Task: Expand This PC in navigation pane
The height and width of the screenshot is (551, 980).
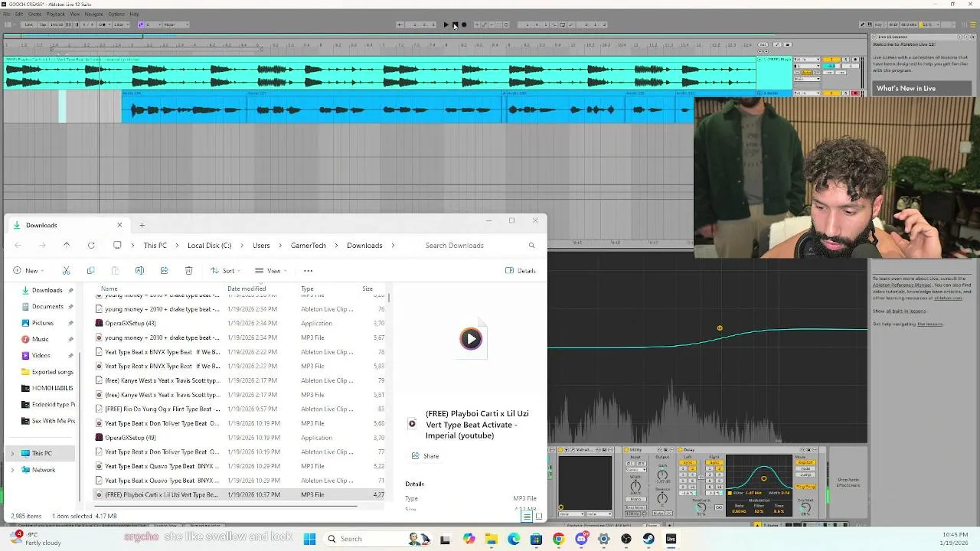Action: point(11,453)
